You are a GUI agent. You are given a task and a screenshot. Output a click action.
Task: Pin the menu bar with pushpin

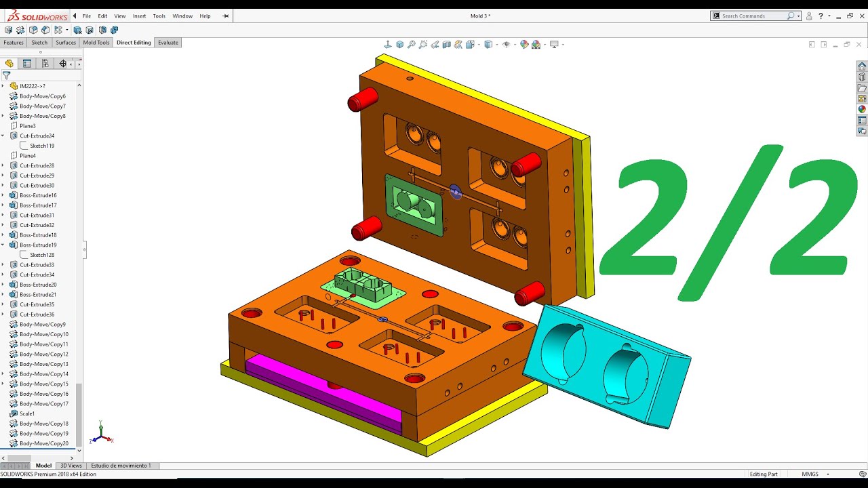pos(225,16)
